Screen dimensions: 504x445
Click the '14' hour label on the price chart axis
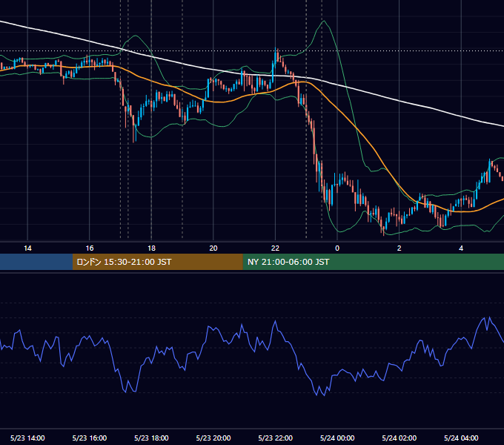[27, 248]
